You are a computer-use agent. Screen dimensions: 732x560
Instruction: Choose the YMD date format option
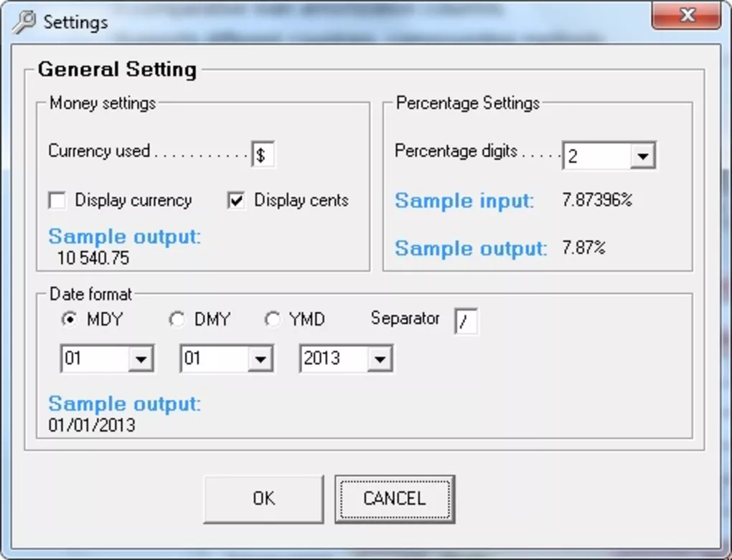tap(273, 318)
